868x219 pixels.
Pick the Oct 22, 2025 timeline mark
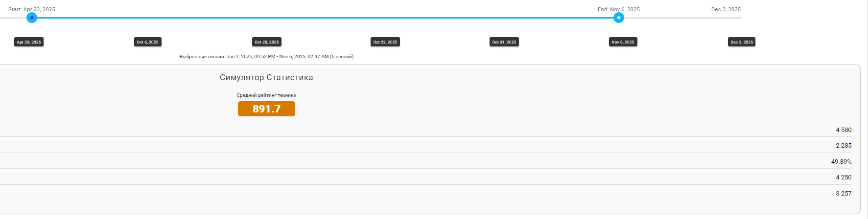(x=385, y=42)
